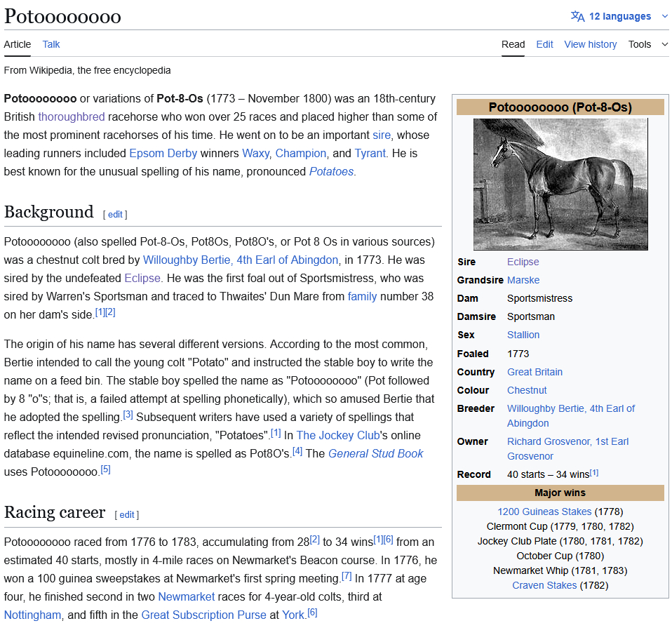This screenshot has width=672, height=628.
Task: Open Great Britain country link
Action: click(x=535, y=372)
